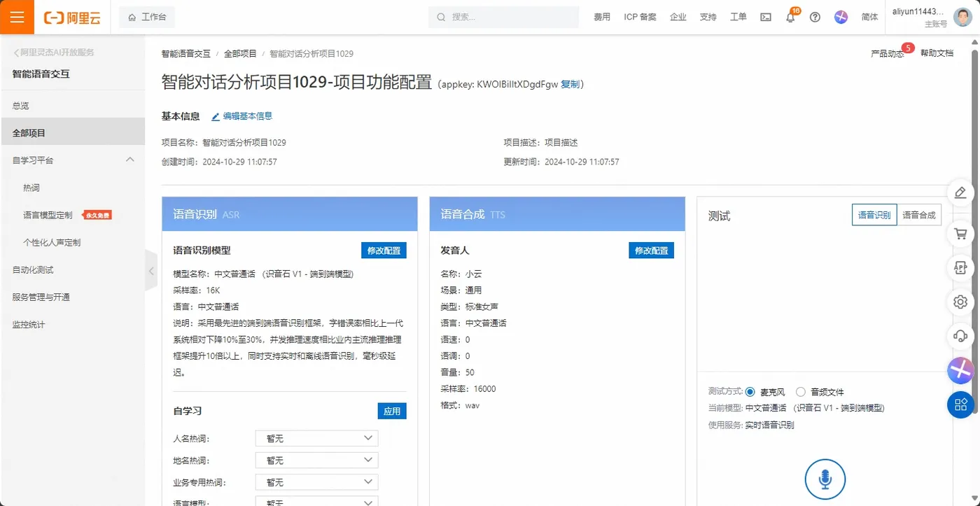Open the ICP 备案 top menu

(x=640, y=17)
